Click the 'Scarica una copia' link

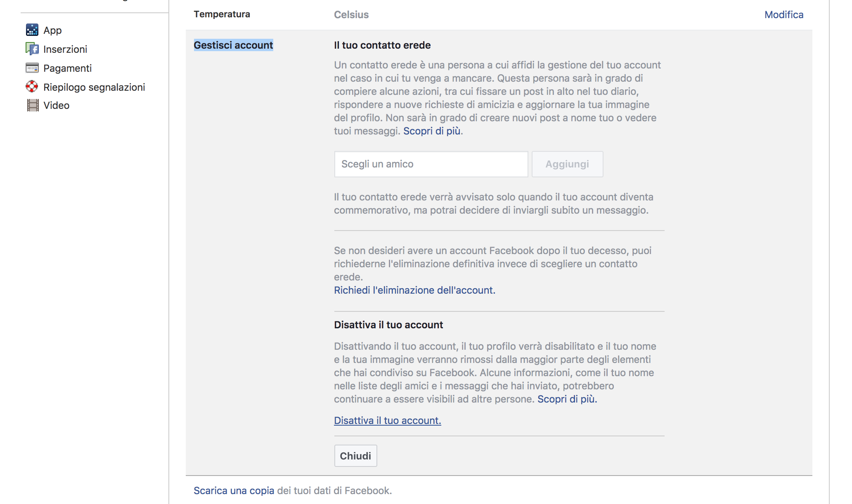[234, 490]
